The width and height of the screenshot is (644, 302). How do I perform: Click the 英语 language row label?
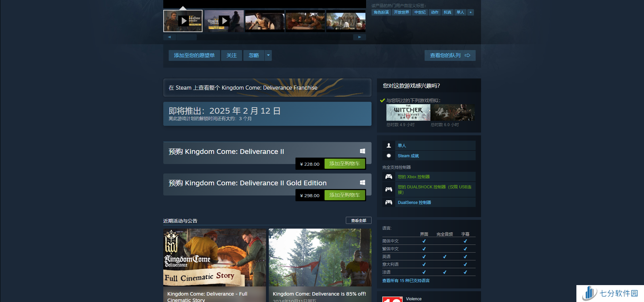click(x=386, y=257)
